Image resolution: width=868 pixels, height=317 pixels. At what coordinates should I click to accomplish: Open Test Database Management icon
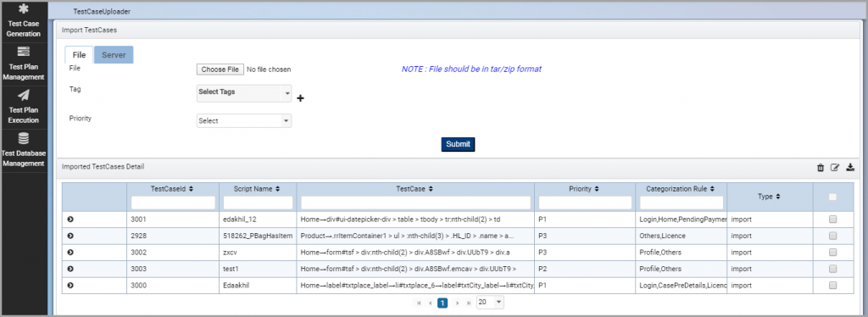23,138
